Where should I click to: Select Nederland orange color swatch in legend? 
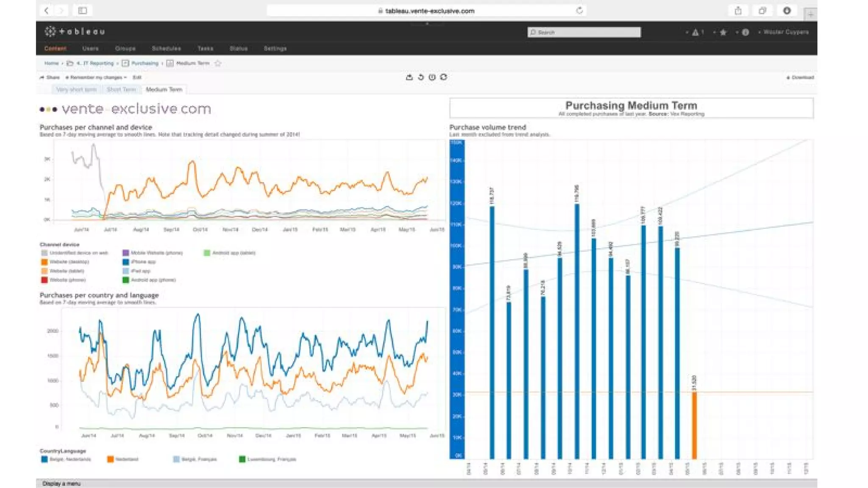pyautogui.click(x=110, y=459)
